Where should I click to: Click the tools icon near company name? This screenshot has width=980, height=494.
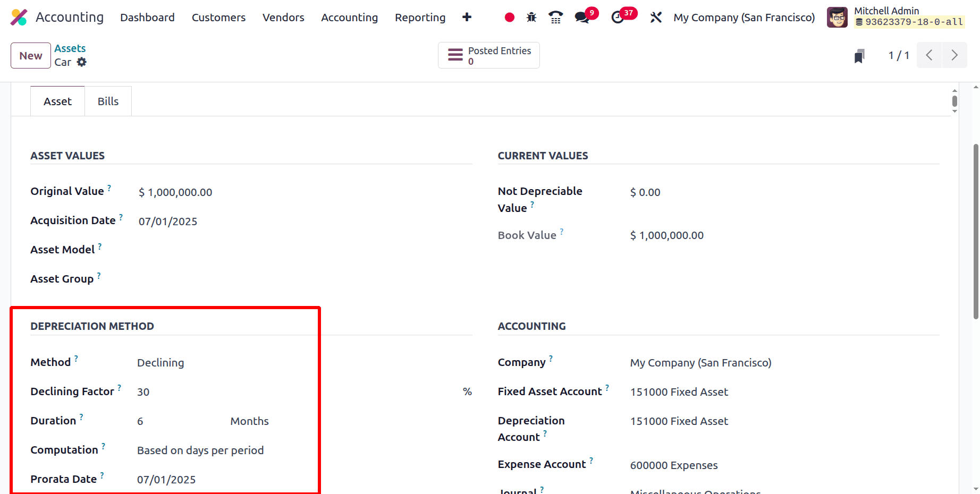point(656,17)
